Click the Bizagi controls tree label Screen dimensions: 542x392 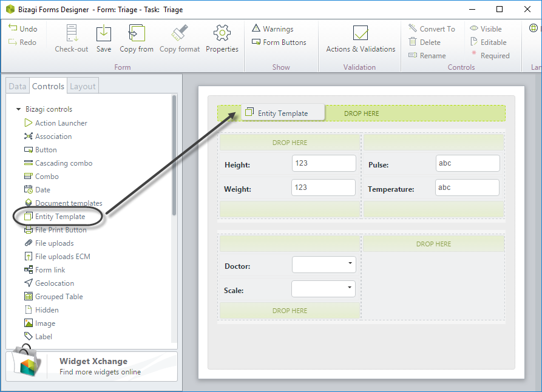(49, 109)
